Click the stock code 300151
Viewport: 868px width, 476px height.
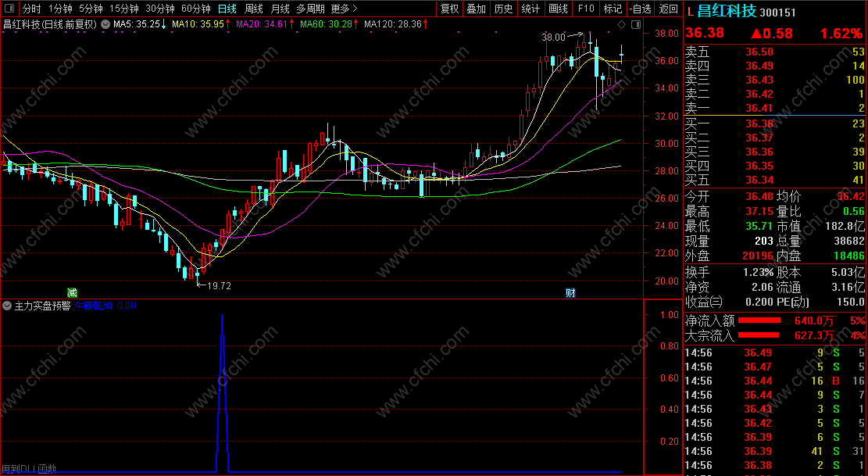(x=778, y=13)
